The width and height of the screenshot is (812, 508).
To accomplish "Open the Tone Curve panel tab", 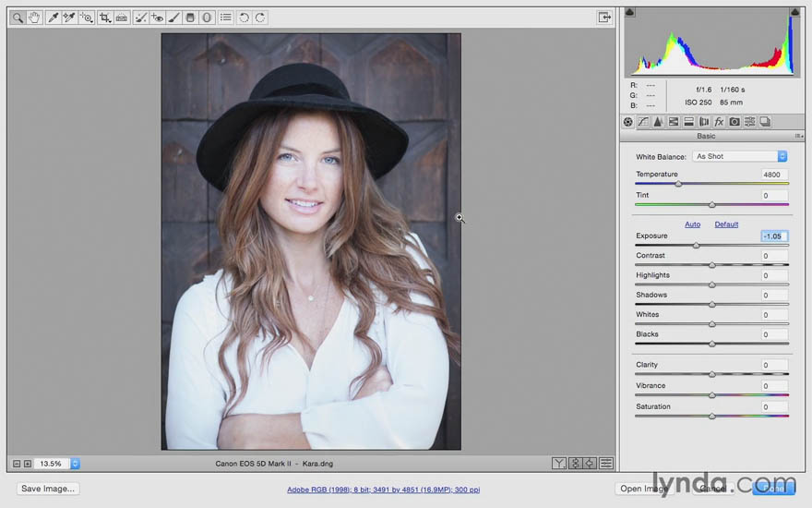I will pos(643,122).
